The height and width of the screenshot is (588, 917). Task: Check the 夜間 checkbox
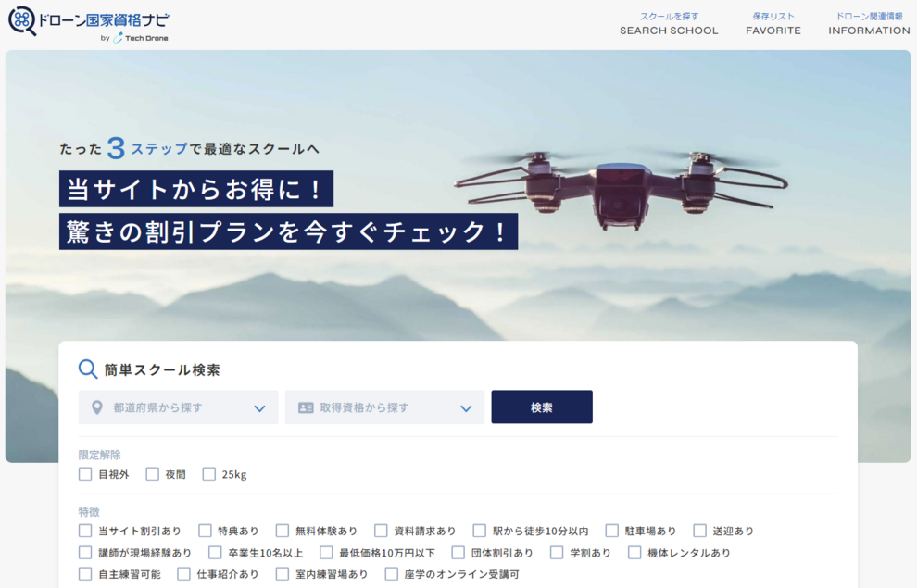[x=153, y=474]
